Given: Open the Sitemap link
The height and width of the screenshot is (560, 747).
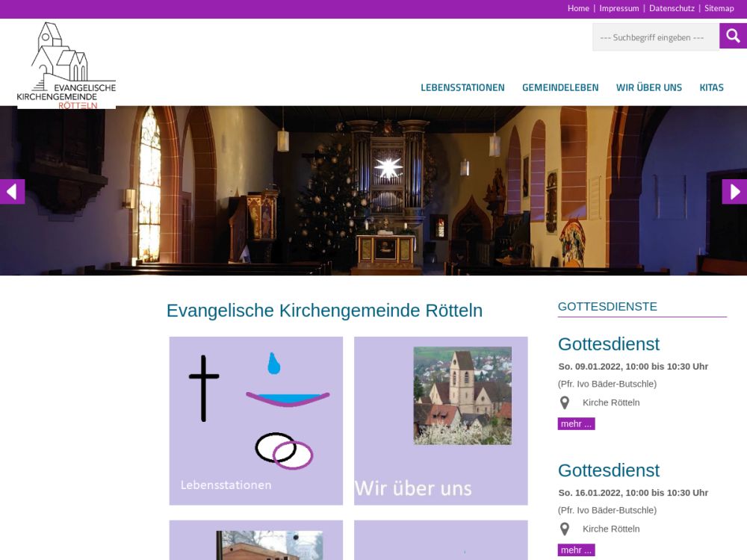Looking at the screenshot, I should 719,9.
